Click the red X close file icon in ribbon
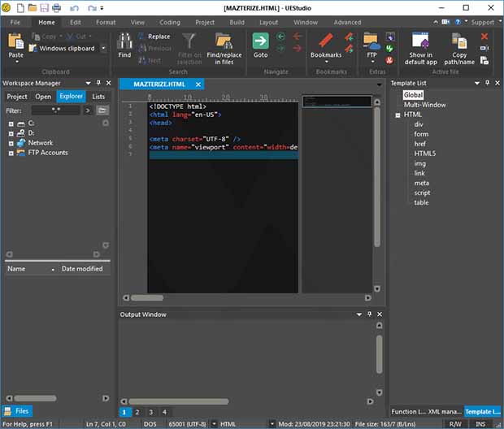This screenshot has height=429, width=504. [x=484, y=37]
